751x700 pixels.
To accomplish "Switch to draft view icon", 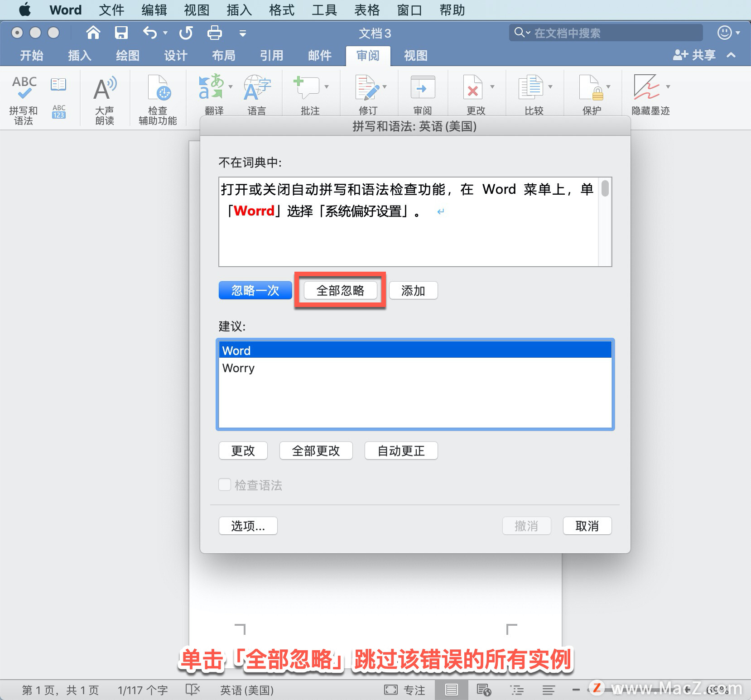I will pos(549,690).
